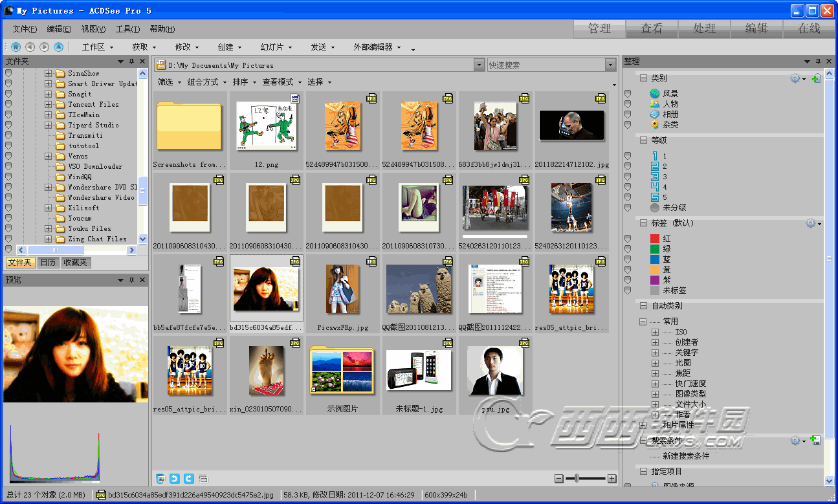Expand the Tencent Files folder tree node
Screen dimensions: 838x504
(48, 104)
